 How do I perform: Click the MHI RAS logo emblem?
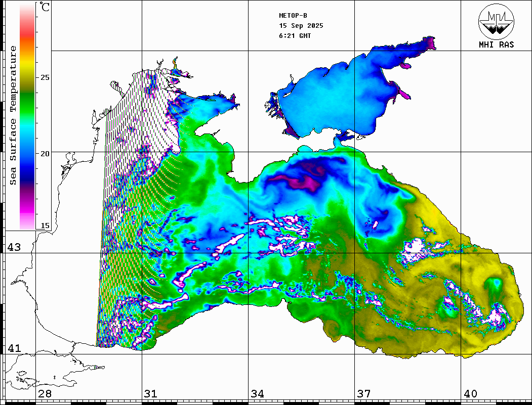point(496,21)
